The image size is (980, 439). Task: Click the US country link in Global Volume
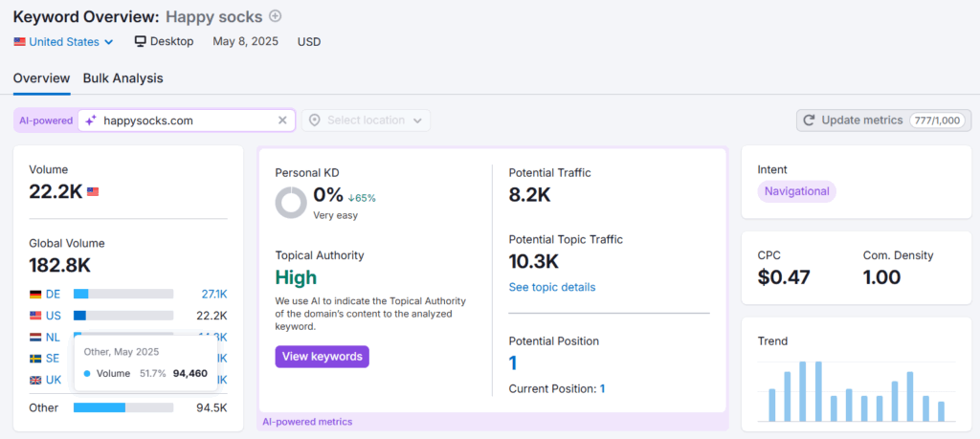54,316
